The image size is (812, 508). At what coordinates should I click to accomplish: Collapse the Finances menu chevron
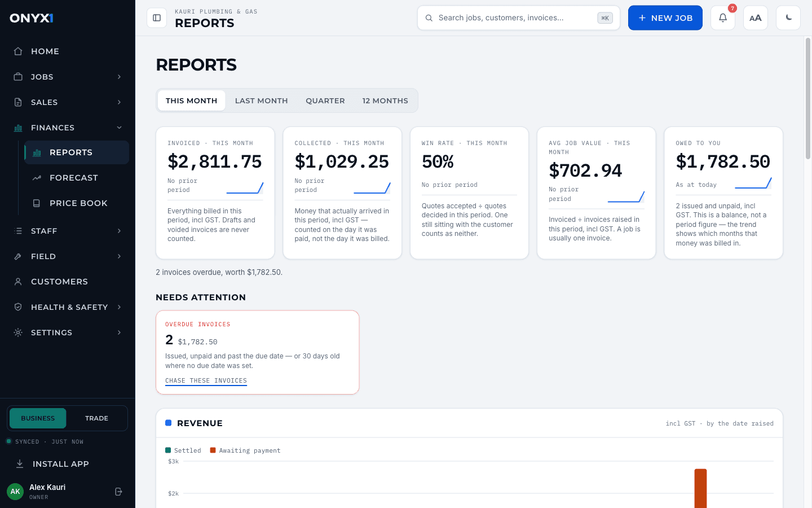pyautogui.click(x=119, y=128)
